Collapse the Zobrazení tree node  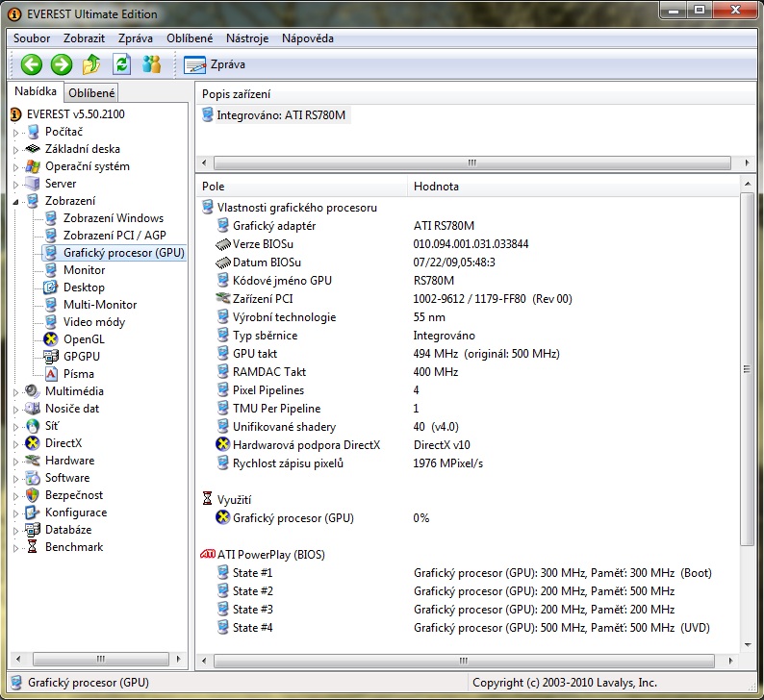click(x=15, y=202)
